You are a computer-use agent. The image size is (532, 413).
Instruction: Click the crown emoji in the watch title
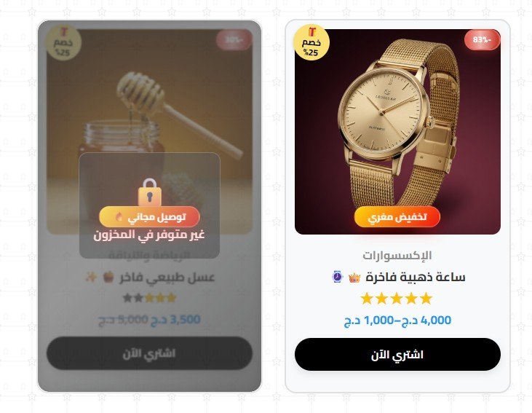pyautogui.click(x=354, y=278)
